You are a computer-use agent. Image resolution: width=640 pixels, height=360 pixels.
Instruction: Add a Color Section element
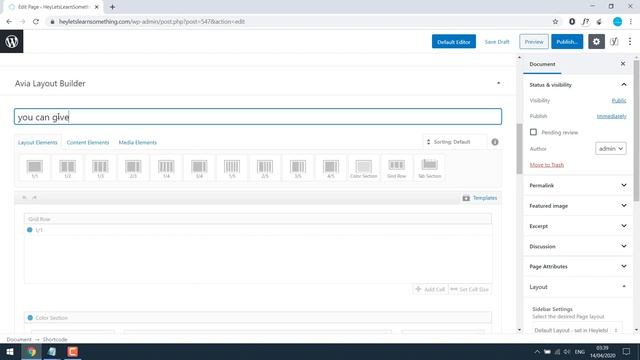[364, 168]
